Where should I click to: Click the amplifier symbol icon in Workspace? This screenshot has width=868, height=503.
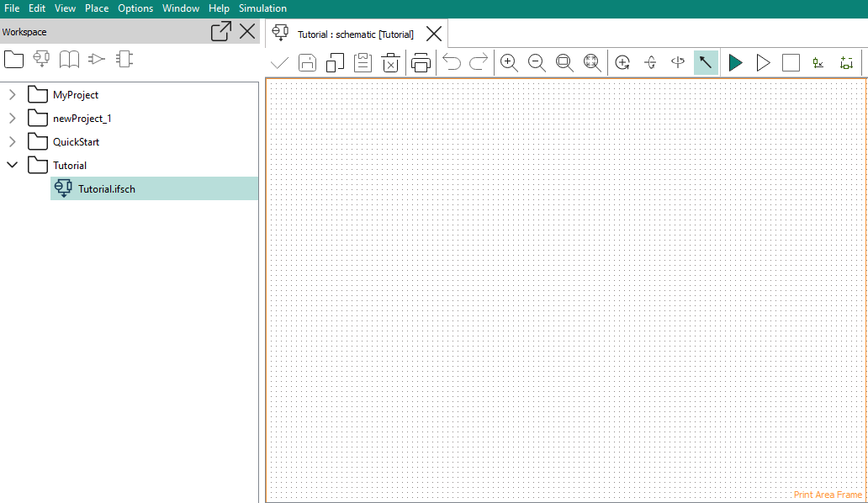(x=97, y=59)
